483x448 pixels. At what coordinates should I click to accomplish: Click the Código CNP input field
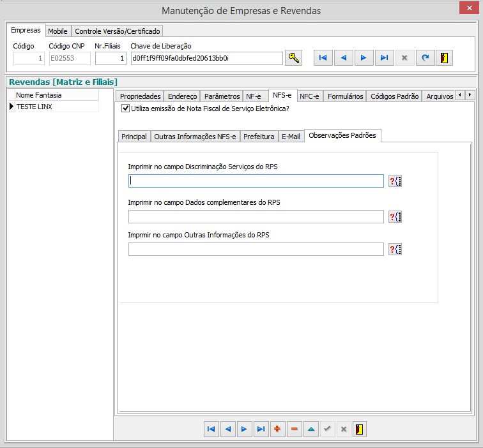[70, 58]
